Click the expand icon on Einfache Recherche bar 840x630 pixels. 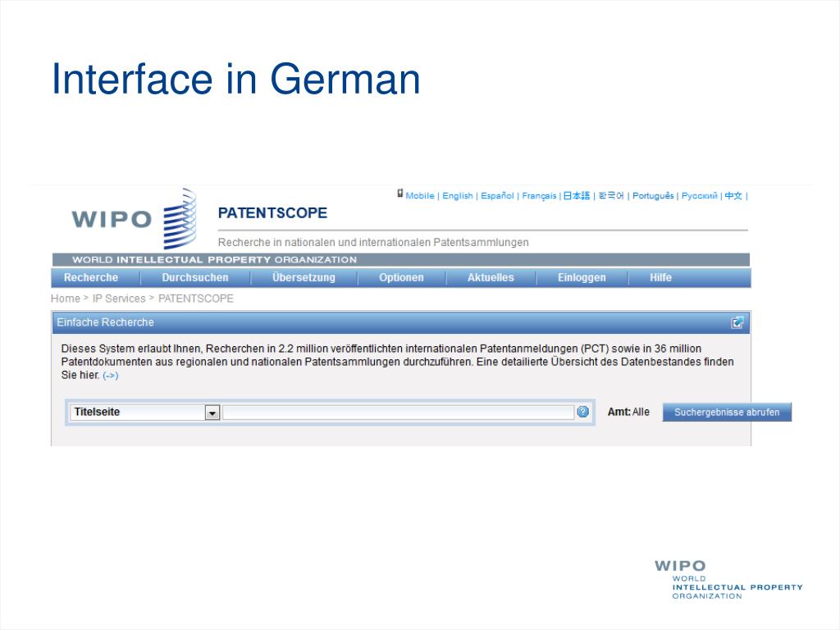tap(737, 322)
